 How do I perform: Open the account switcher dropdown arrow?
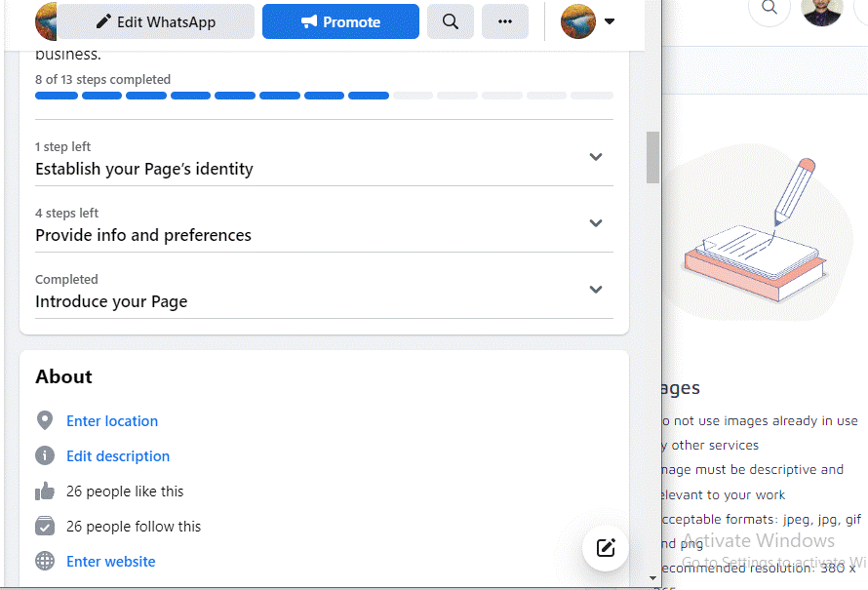pyautogui.click(x=610, y=20)
